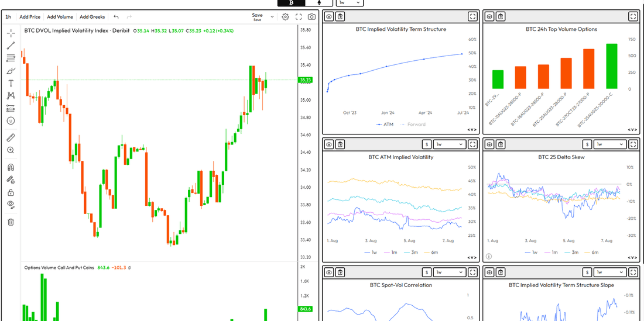Expand the Save options arrow
The height and width of the screenshot is (321, 644).
[x=272, y=17]
